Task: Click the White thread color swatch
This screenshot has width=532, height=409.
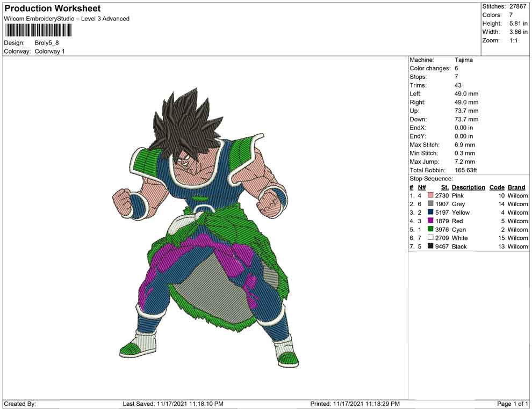Action: (x=430, y=238)
